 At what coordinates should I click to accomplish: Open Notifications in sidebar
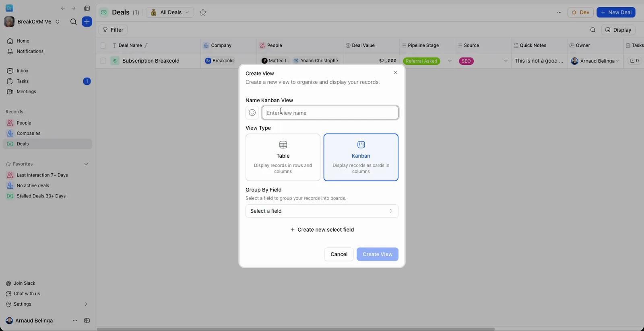(47, 51)
